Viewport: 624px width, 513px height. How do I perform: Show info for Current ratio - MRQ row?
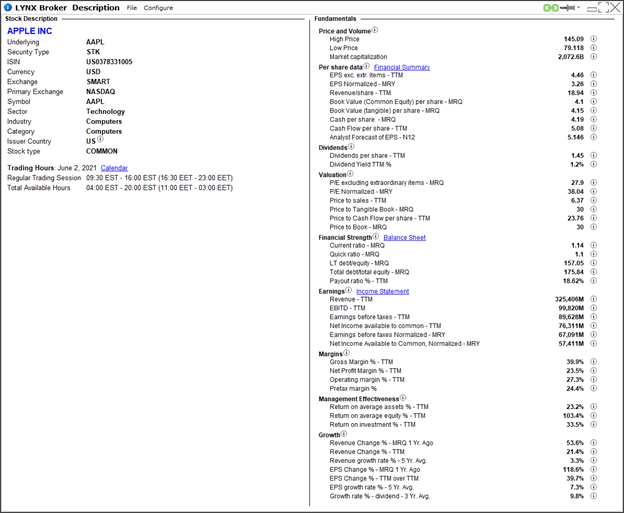593,245
